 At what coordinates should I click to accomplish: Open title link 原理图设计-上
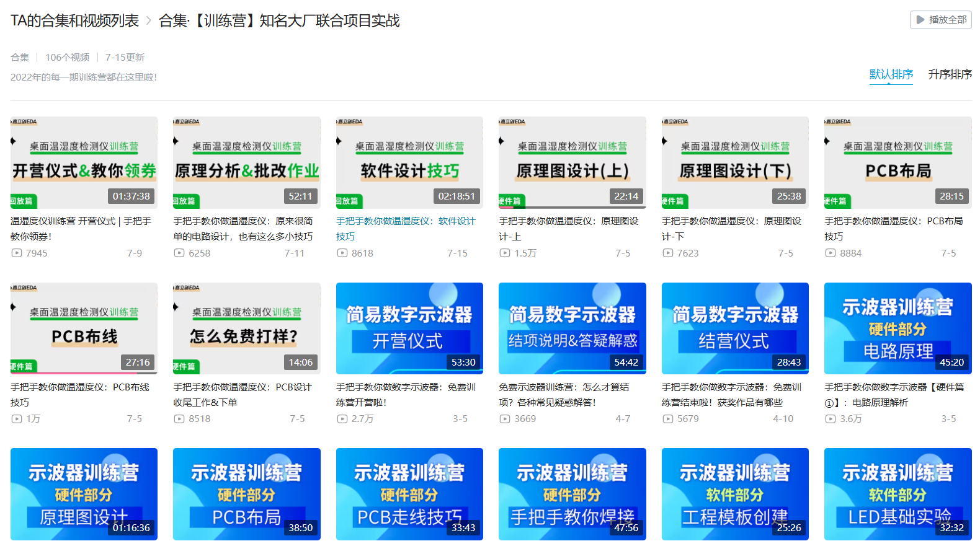tap(569, 229)
